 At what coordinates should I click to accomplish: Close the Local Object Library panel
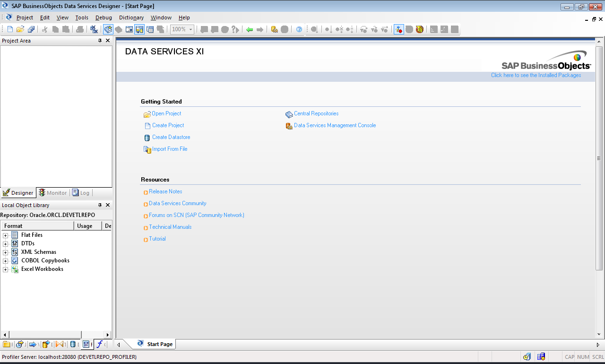[x=108, y=205]
